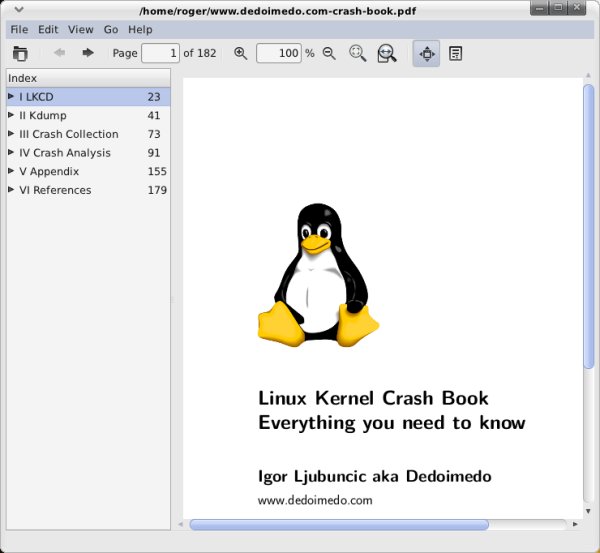
Task: Select V Appendix in the index
Action: [x=48, y=172]
